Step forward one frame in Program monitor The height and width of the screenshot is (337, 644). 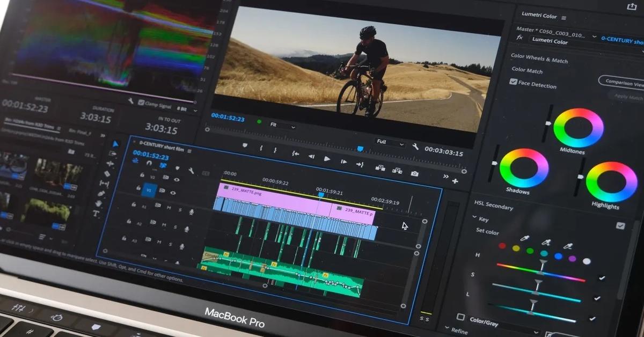343,162
